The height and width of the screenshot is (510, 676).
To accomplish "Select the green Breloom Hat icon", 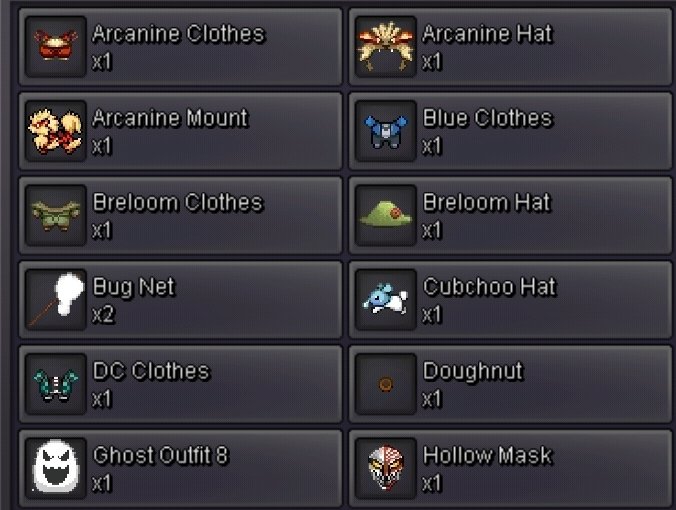I will pos(386,215).
